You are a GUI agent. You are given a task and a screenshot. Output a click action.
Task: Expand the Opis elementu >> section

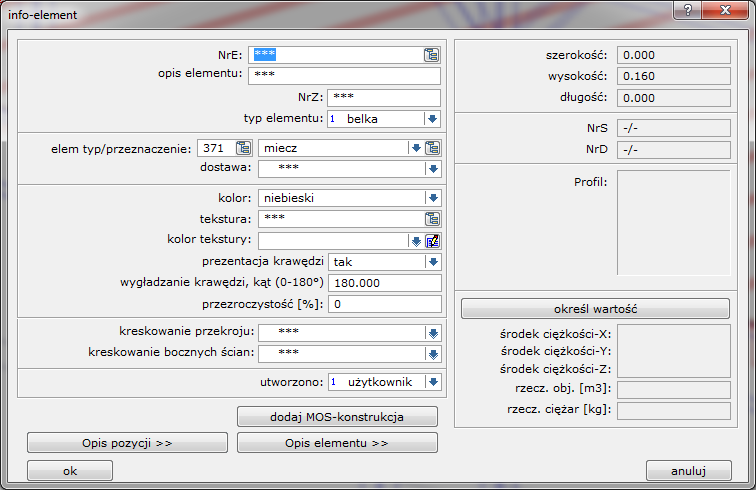(338, 442)
